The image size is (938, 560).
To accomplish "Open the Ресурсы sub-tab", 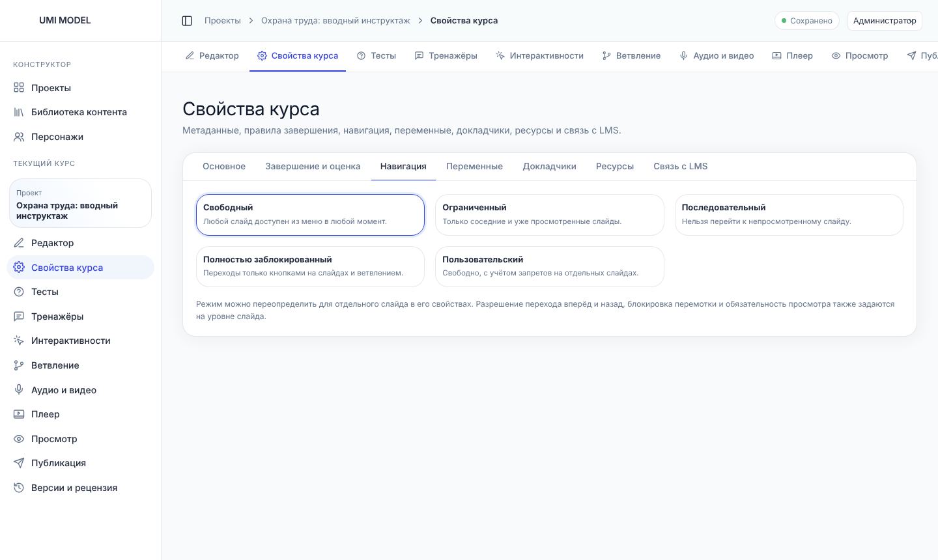I will click(x=615, y=167).
